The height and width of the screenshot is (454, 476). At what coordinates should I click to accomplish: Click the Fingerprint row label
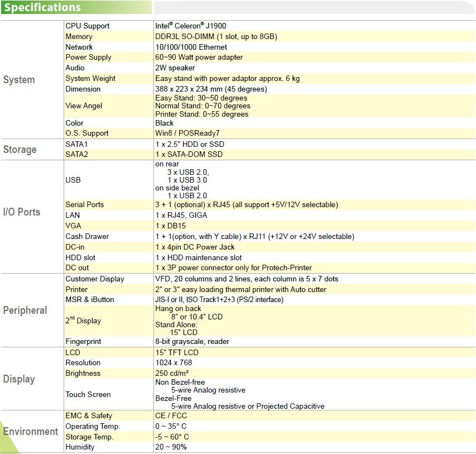(x=83, y=341)
